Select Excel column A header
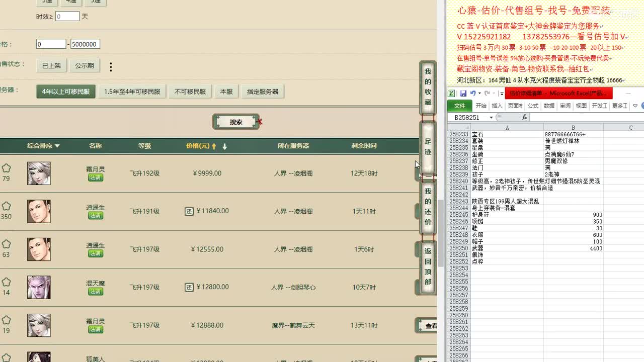The width and height of the screenshot is (644, 362). (507, 128)
